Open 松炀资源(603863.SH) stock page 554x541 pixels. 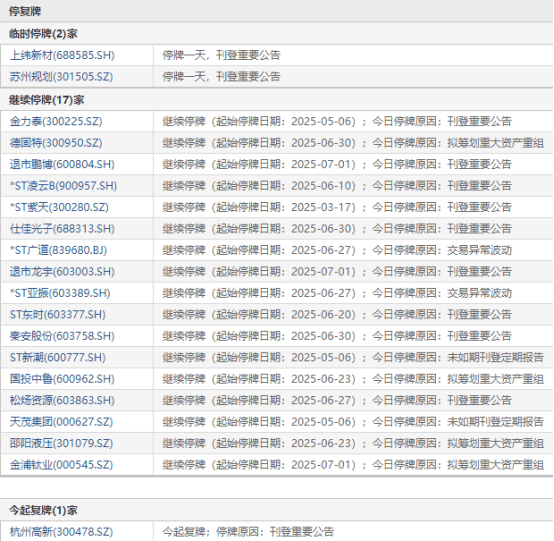(62, 400)
